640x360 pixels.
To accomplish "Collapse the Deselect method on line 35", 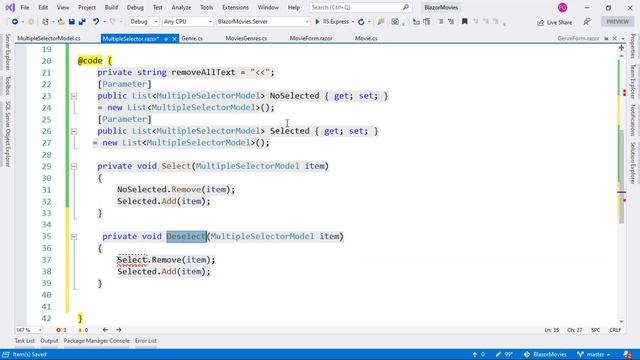I will pos(74,237).
